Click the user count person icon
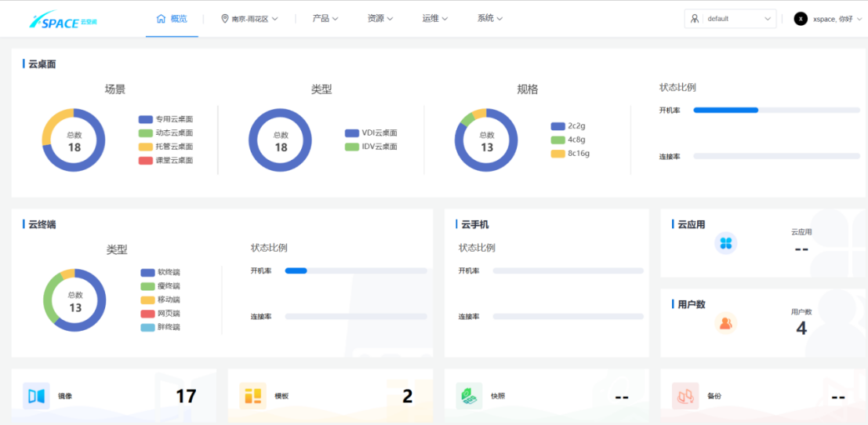 click(x=725, y=322)
